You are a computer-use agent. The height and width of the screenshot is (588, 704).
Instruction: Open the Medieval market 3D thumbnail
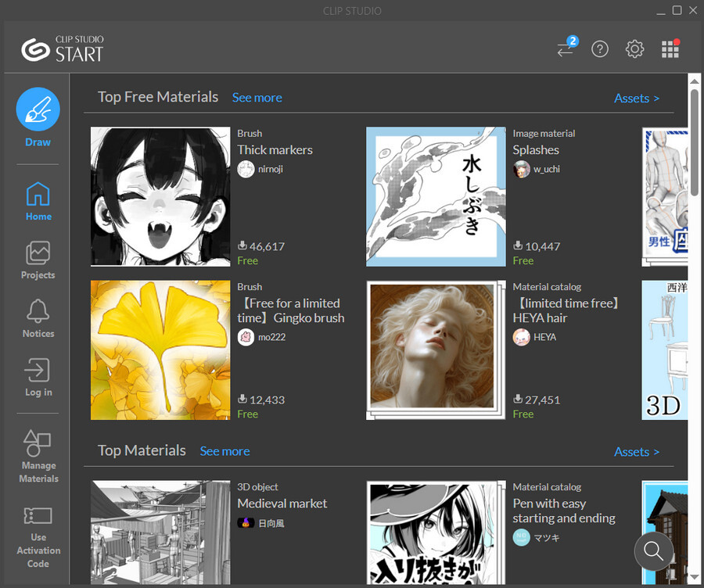(160, 532)
